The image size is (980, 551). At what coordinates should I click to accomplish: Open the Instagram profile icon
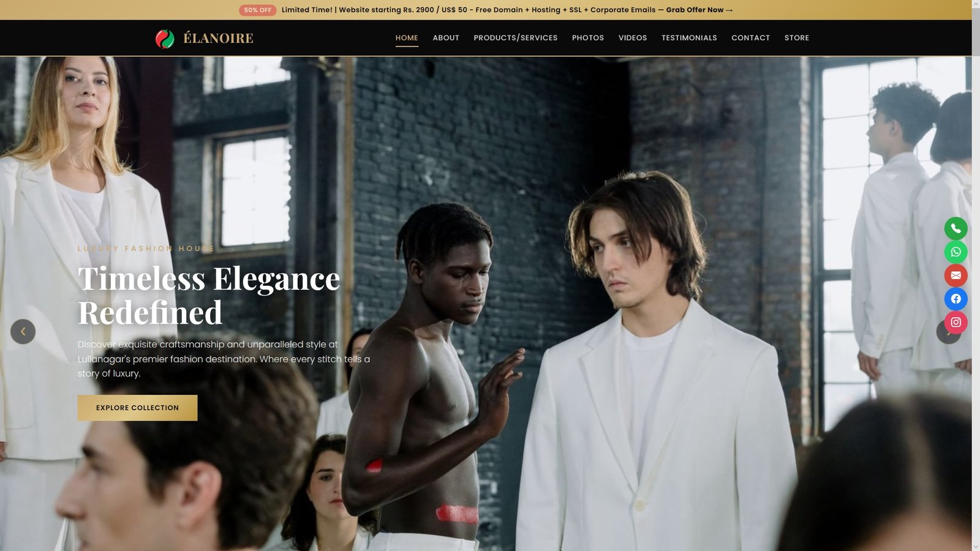pos(956,322)
